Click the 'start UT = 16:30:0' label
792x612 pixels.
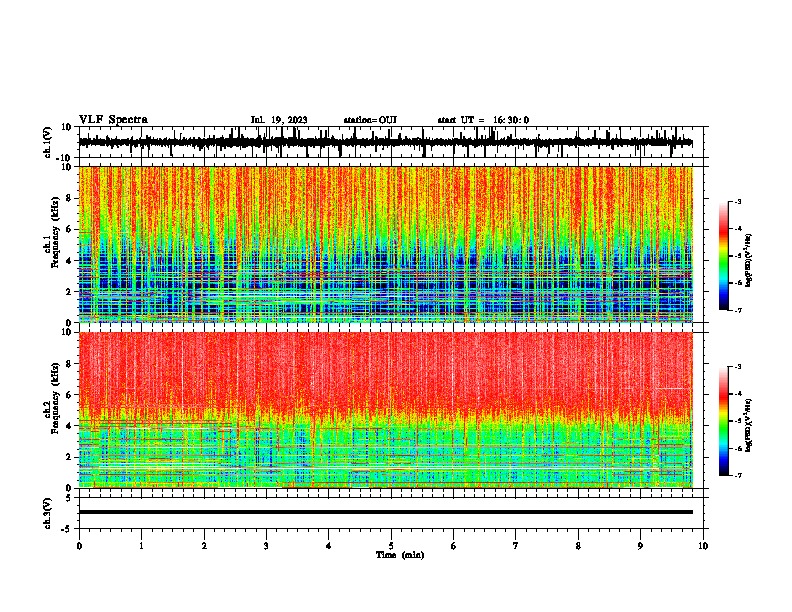pos(483,120)
